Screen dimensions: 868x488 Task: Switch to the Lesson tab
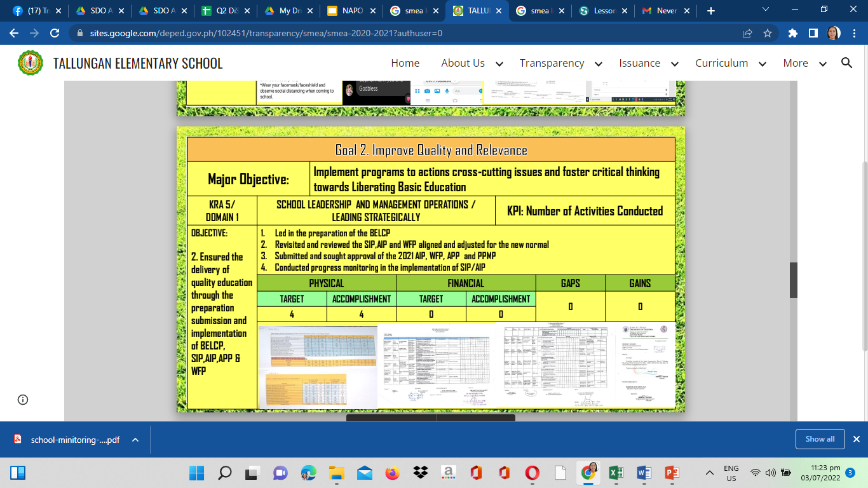tap(602, 11)
